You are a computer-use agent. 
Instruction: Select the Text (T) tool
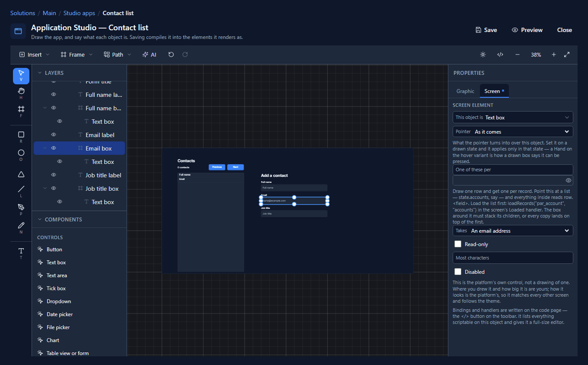21,253
